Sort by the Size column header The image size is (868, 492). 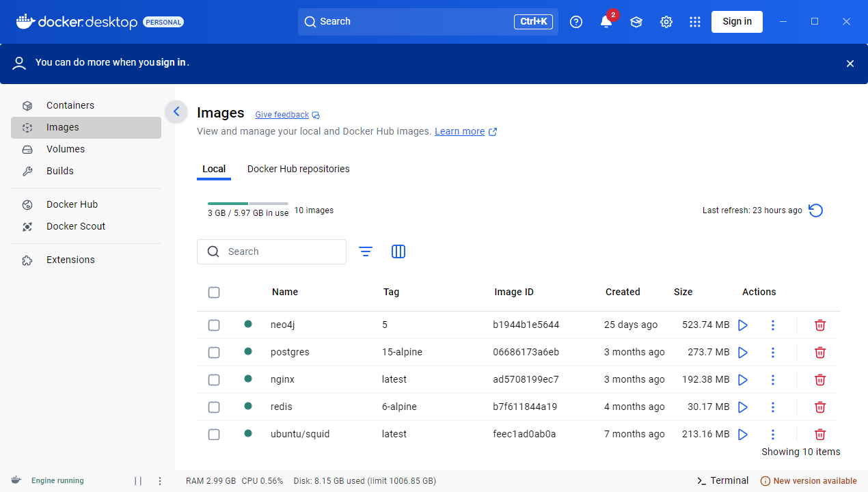point(683,292)
